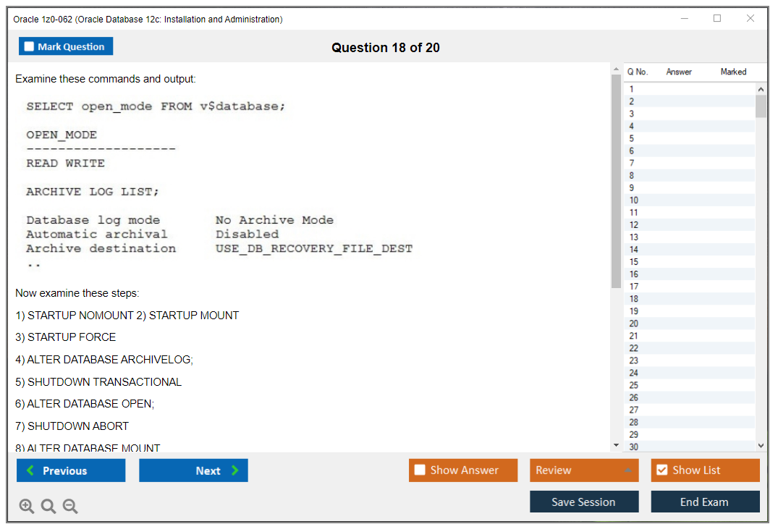Close the Oracle exam window
778x532 pixels.
point(750,19)
